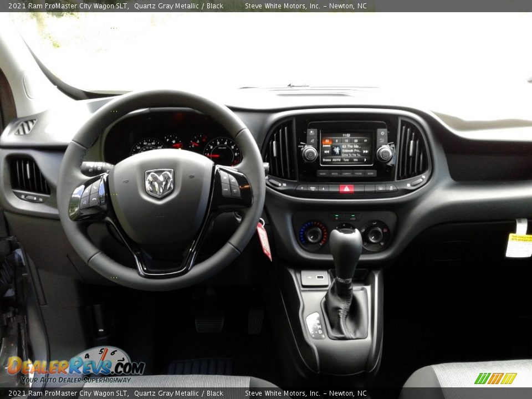The image size is (532, 399).
Task: Click the DealerRevs.com logo watermark
Action: coord(76,366)
